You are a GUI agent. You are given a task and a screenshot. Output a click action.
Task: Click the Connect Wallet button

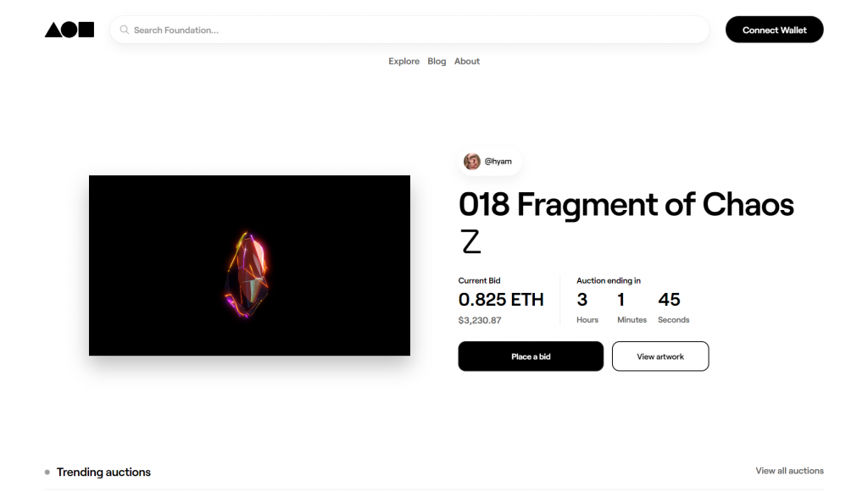point(774,30)
